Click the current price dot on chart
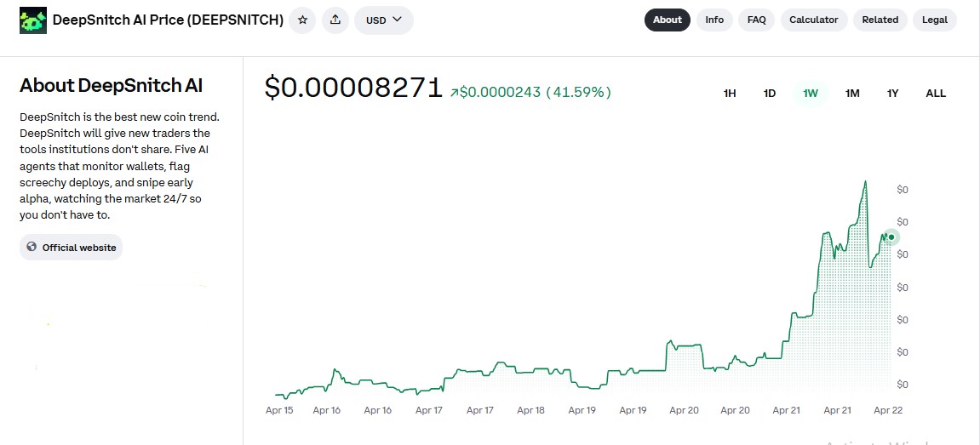This screenshot has width=980, height=445. point(891,237)
